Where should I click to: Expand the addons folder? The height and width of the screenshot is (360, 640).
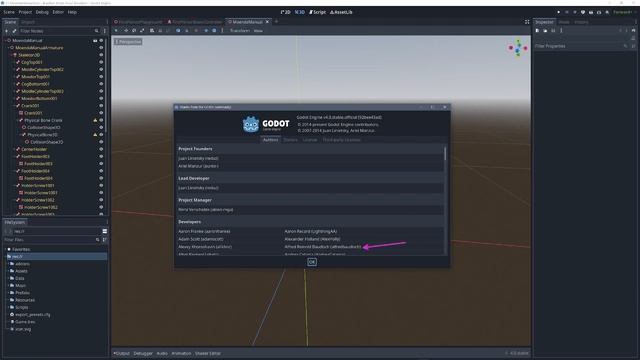tap(8, 264)
